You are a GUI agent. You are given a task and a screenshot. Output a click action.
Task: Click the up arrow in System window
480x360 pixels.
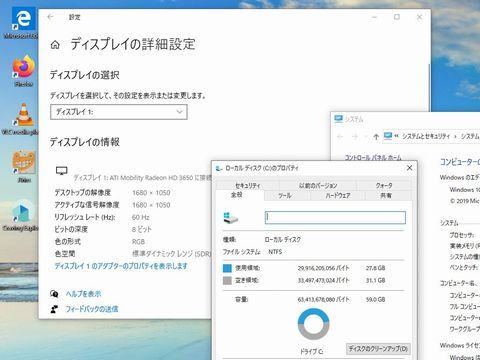(x=376, y=136)
